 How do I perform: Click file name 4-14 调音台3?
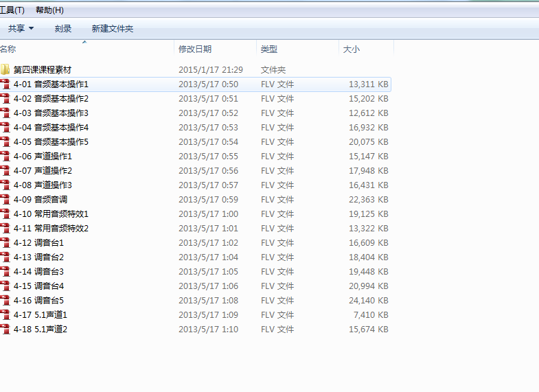38,272
